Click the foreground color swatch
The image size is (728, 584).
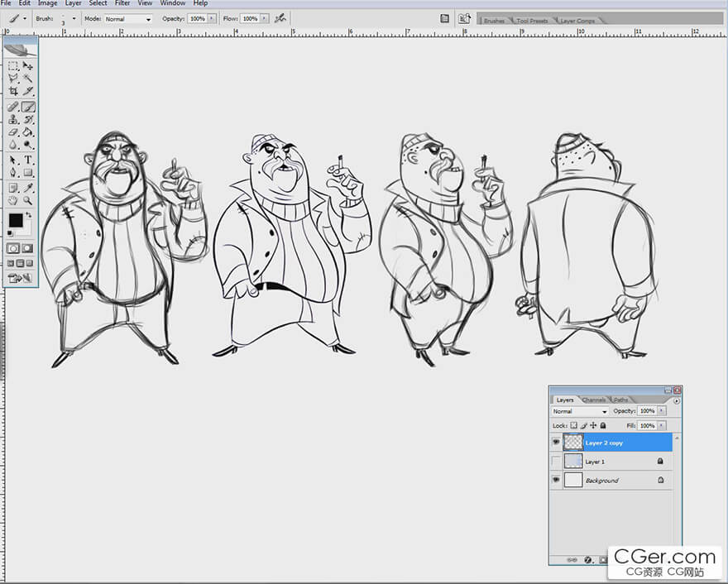coord(15,221)
